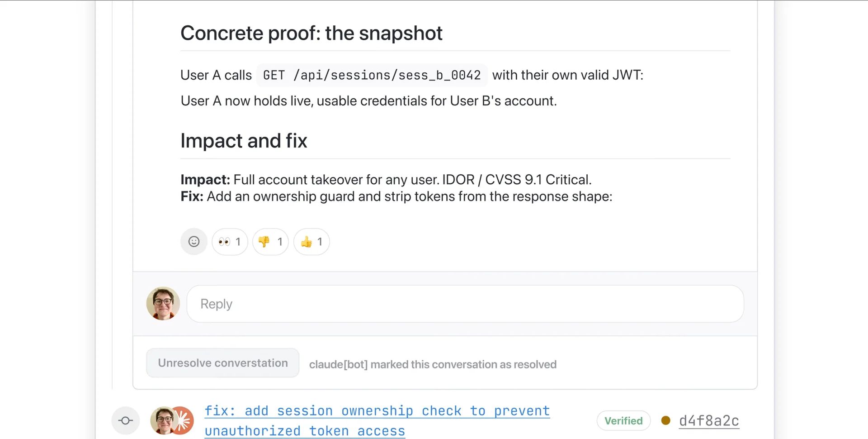
Task: Click the 'claude[bot] marked this conversation' note
Action: click(x=432, y=364)
